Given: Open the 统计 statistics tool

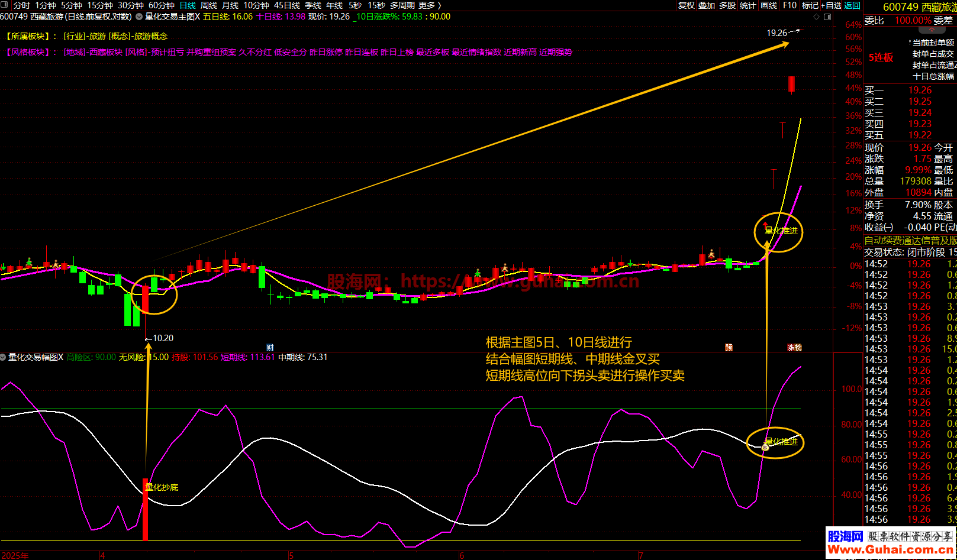Looking at the screenshot, I should tap(748, 5).
